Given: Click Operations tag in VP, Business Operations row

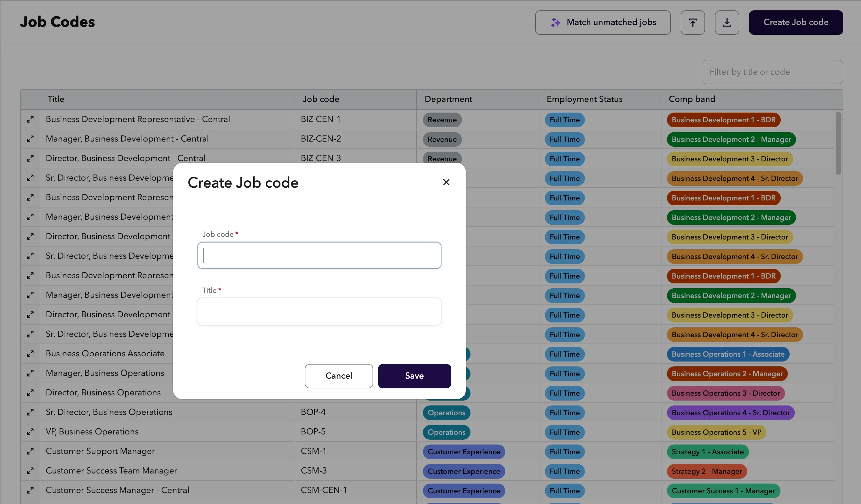Looking at the screenshot, I should click(x=446, y=432).
